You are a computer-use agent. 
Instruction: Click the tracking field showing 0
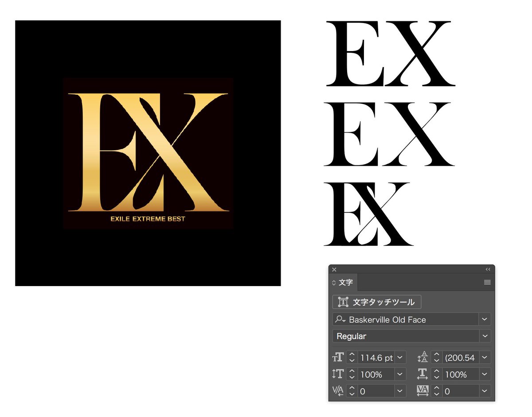(x=461, y=391)
